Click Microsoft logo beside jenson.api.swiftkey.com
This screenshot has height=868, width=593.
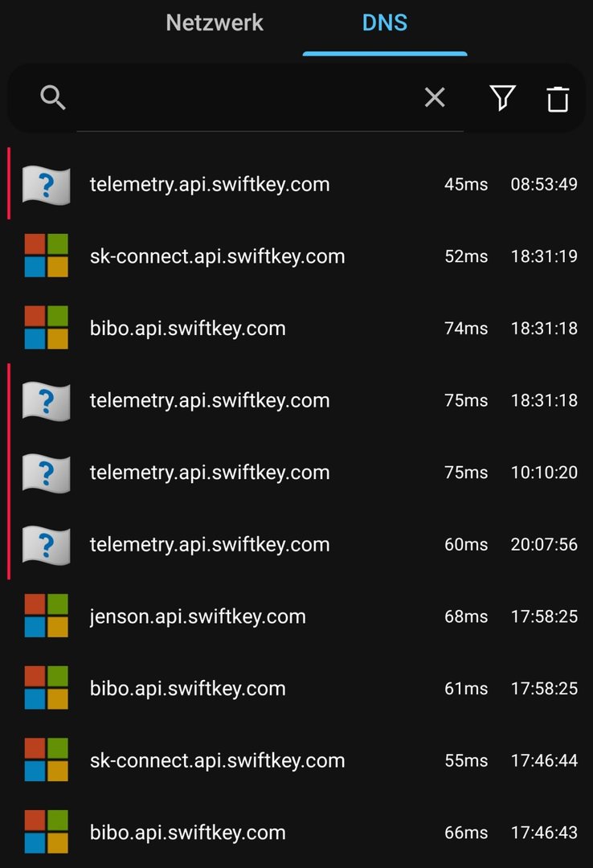coord(46,616)
